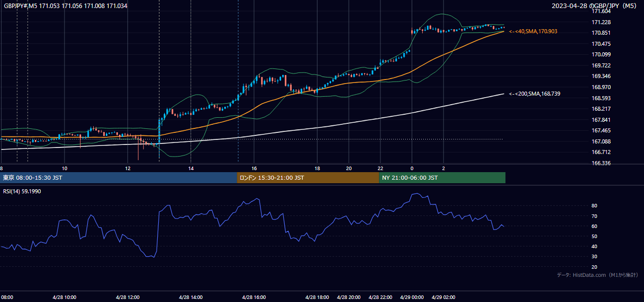Click the RSI scale value 30
Image resolution: width=644 pixels, height=302 pixels.
pos(594,257)
